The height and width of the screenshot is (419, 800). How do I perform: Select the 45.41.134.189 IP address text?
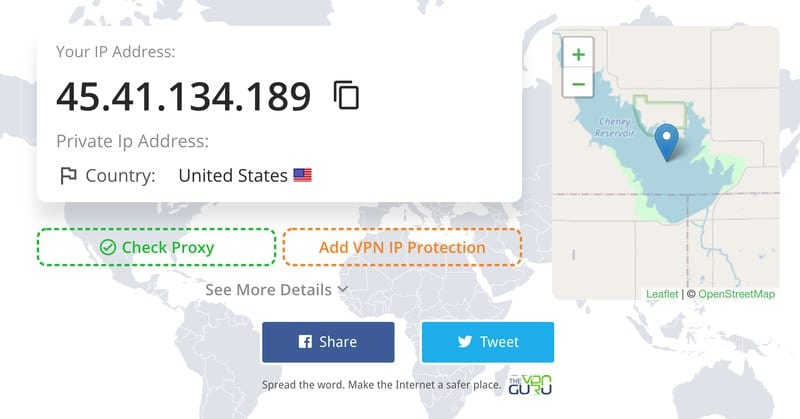[183, 96]
